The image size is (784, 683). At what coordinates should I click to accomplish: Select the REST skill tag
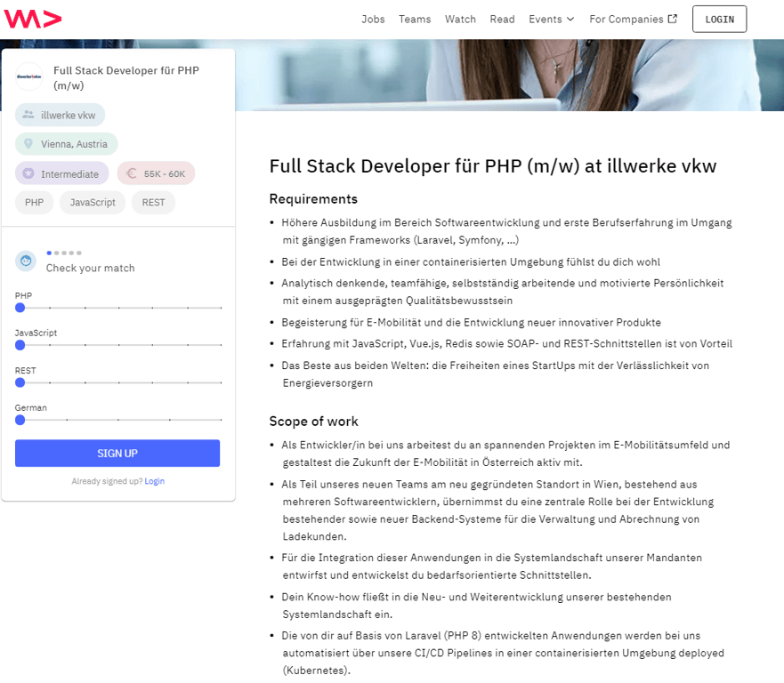coord(153,203)
